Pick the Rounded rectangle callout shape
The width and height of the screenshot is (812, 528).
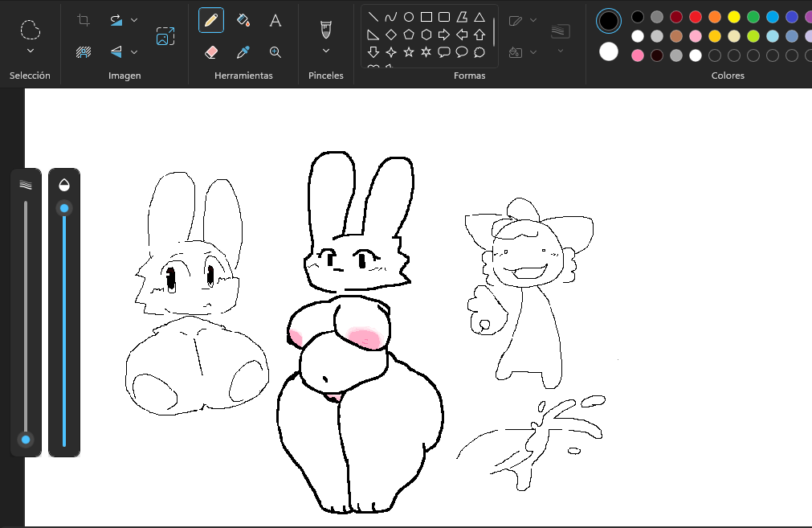point(444,51)
